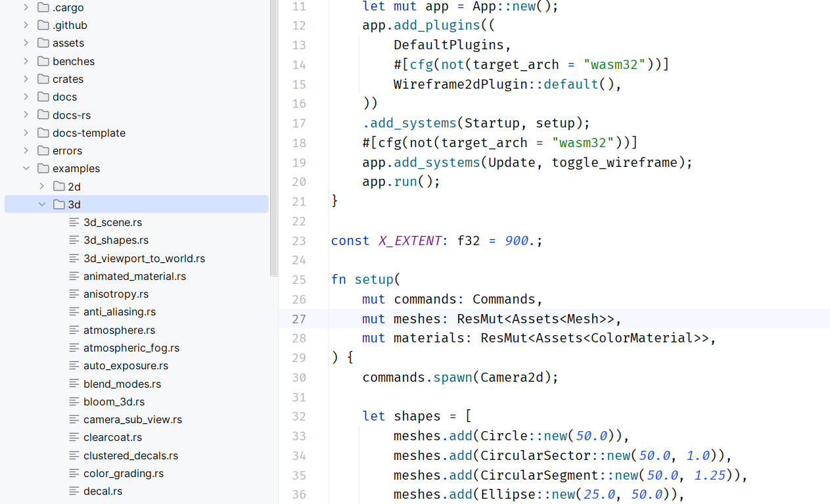Click the folder icon beside crates
This screenshot has height=504, width=830.
[x=43, y=80]
